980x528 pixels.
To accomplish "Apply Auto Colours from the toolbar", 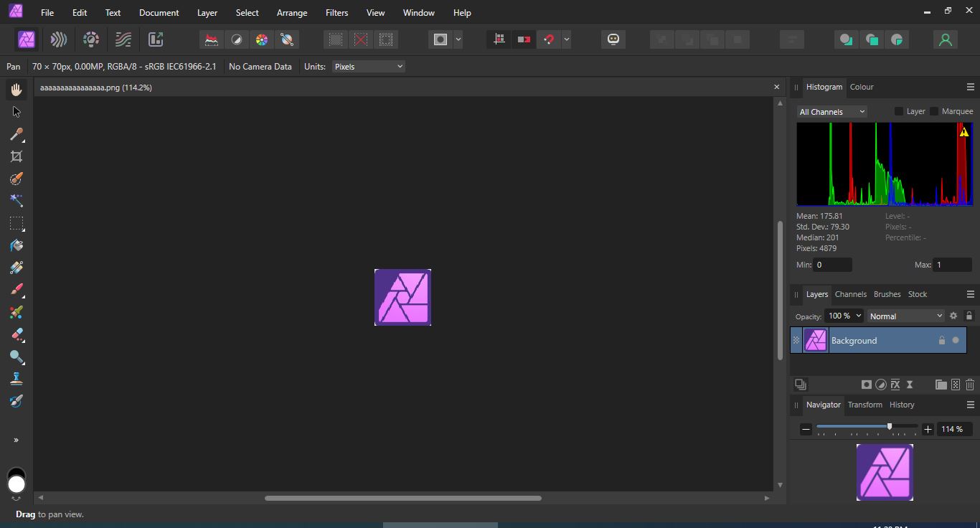I will (262, 39).
